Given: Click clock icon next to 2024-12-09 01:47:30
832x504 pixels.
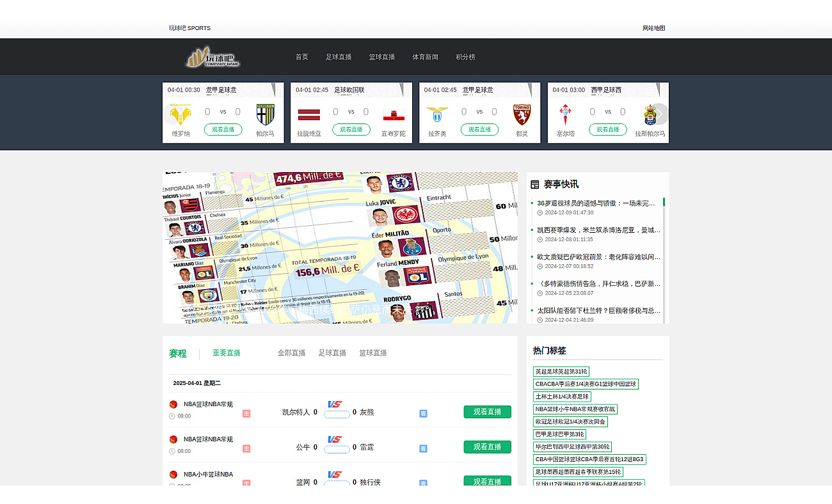Looking at the screenshot, I should click(x=540, y=212).
